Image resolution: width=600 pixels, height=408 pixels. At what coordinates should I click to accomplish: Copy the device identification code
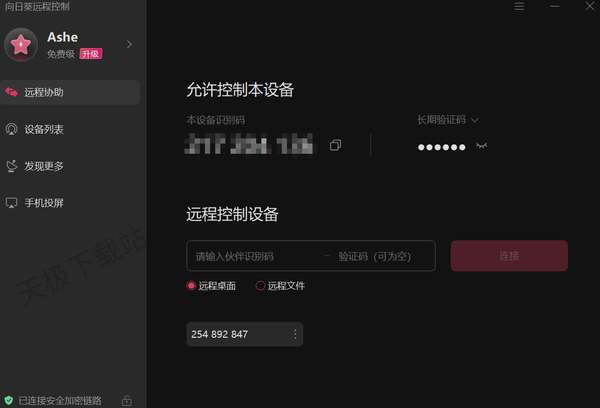pyautogui.click(x=335, y=145)
